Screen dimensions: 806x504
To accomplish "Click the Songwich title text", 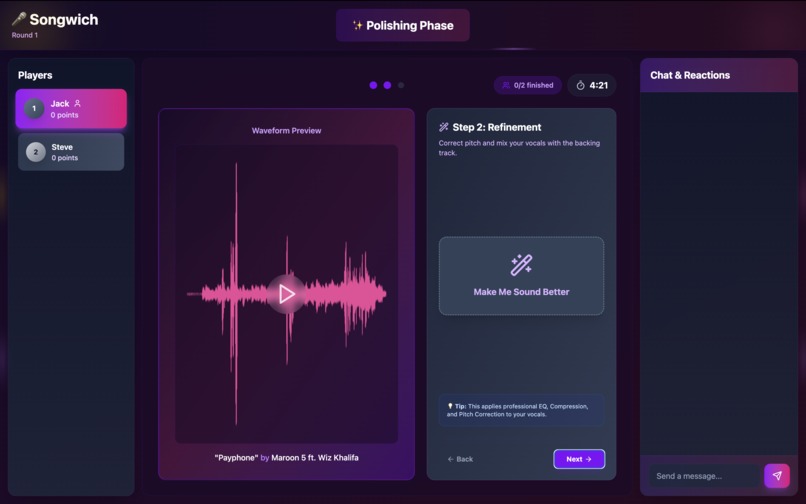I will 64,20.
